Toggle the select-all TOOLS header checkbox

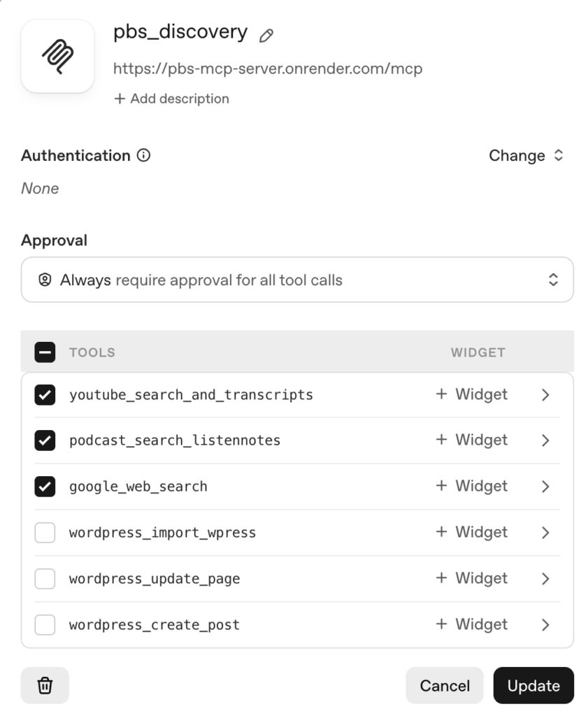45,352
